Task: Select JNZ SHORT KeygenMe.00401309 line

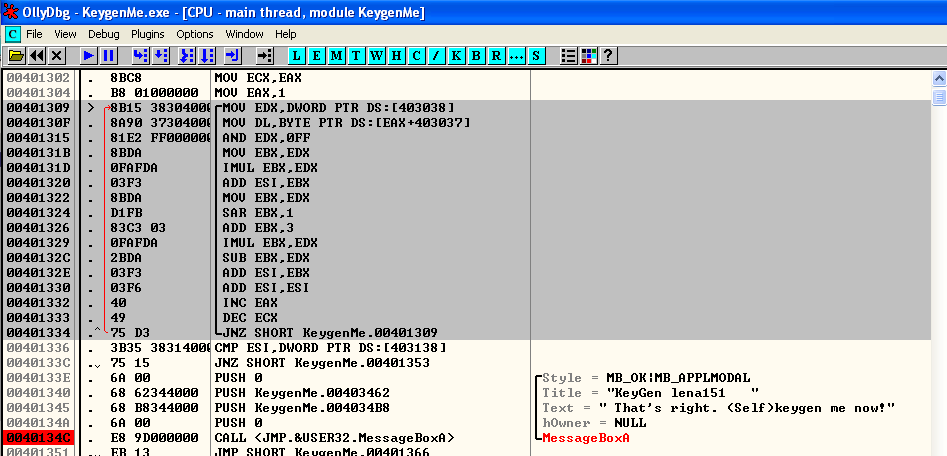Action: coord(330,333)
